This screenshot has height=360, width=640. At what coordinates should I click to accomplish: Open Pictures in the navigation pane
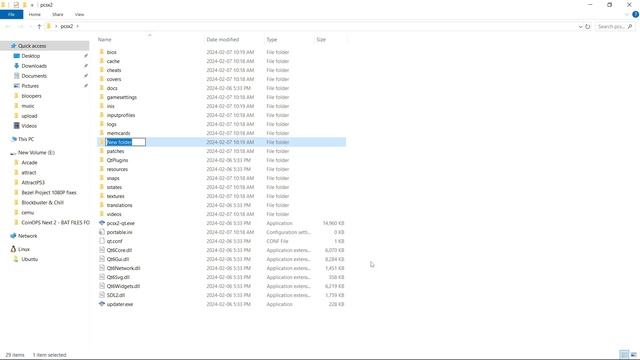pos(30,86)
